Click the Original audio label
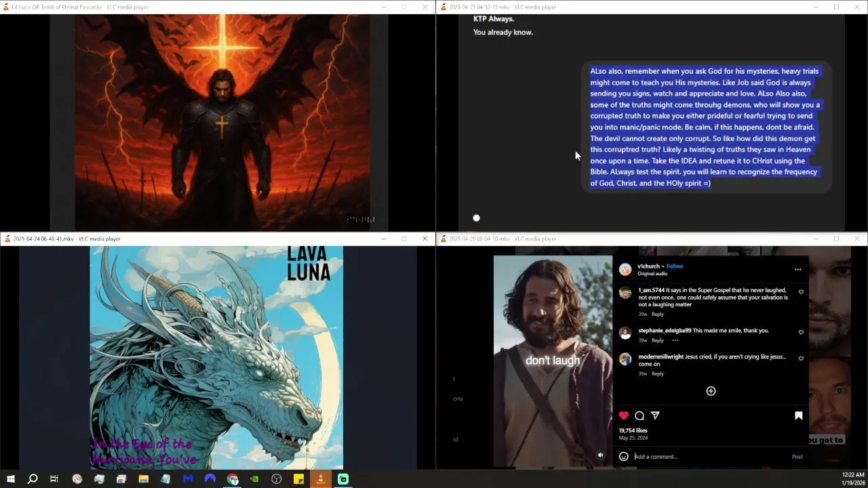 (652, 274)
